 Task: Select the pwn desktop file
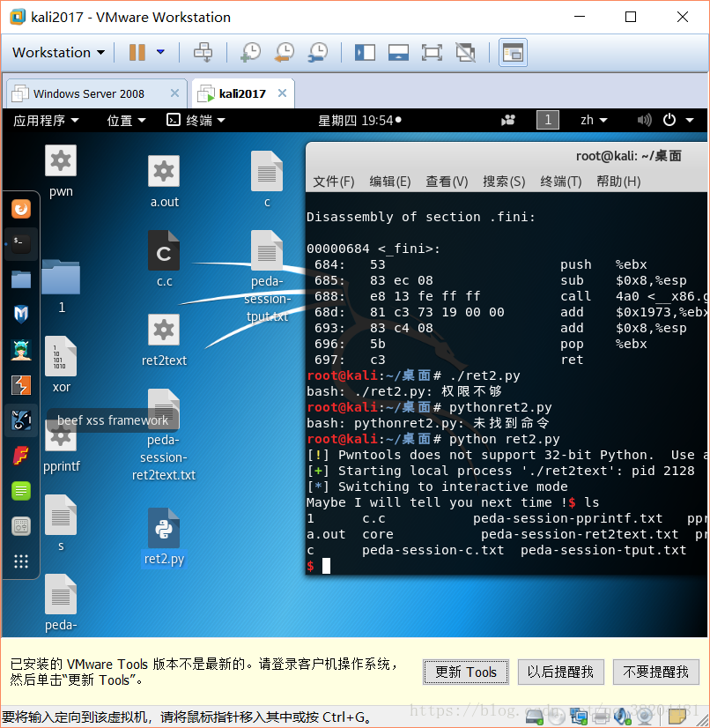pos(61,171)
